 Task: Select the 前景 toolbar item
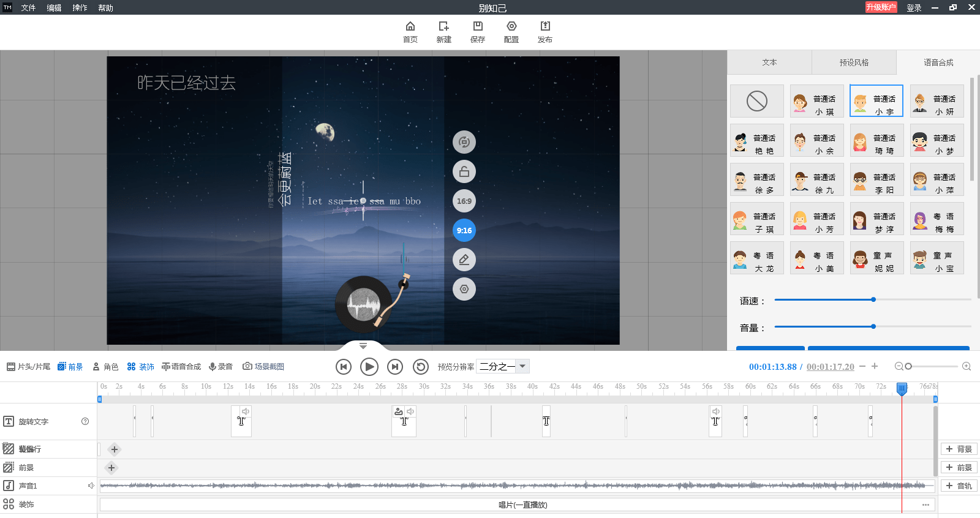(x=70, y=366)
